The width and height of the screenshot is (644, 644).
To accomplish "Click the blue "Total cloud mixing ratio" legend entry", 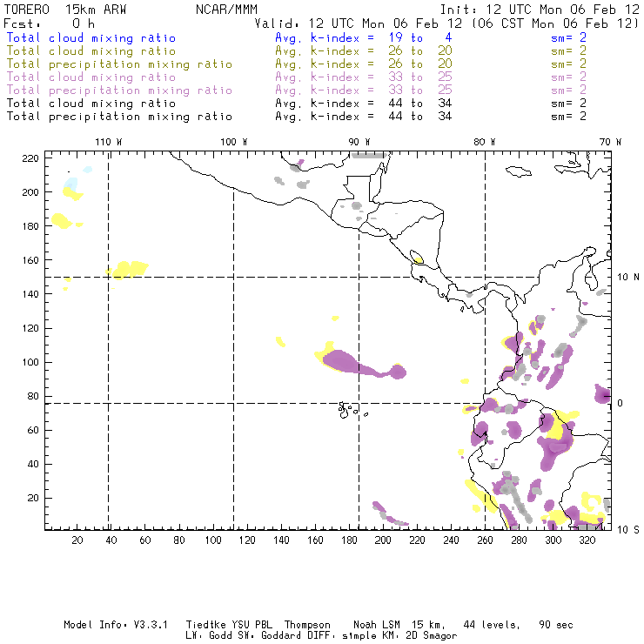I will pos(91,37).
